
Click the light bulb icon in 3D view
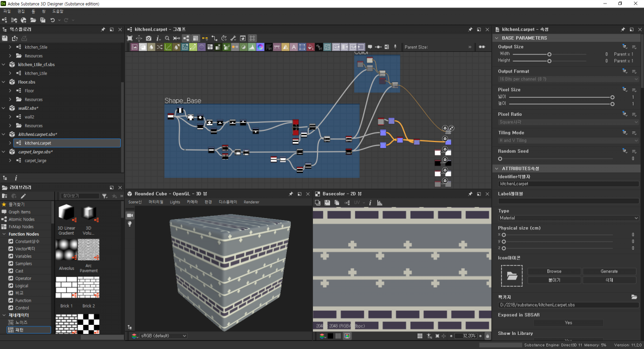(129, 224)
